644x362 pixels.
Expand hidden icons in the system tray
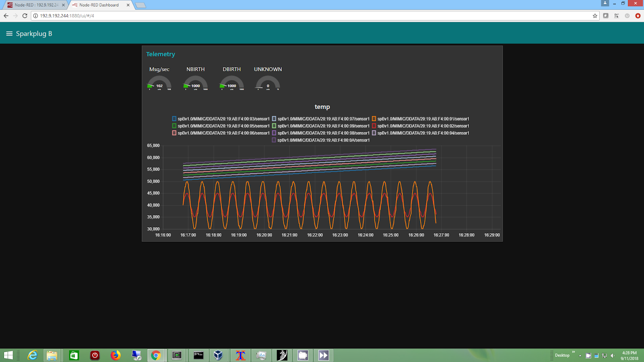[x=580, y=356]
